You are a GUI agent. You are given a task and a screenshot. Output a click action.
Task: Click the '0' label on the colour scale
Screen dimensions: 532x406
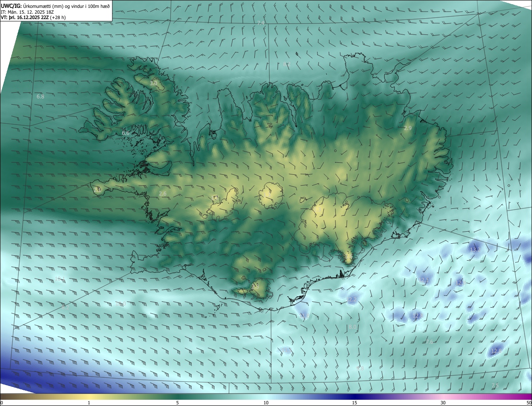(x=2, y=403)
